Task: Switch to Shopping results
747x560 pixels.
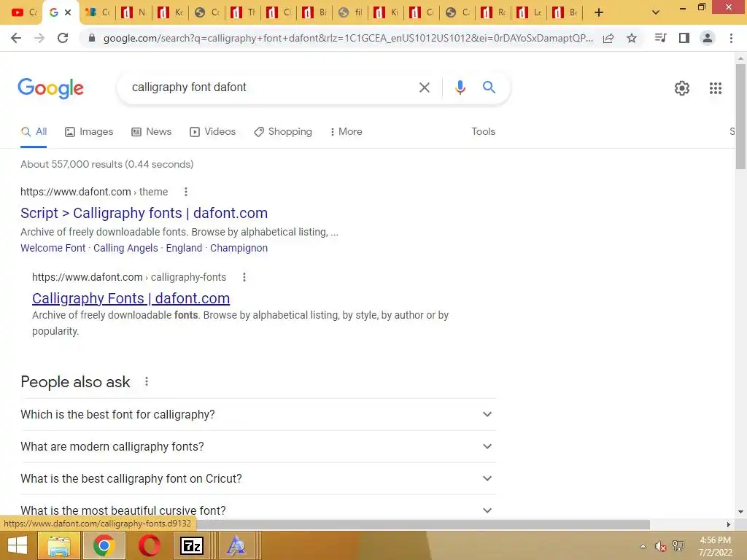Action: (x=283, y=132)
